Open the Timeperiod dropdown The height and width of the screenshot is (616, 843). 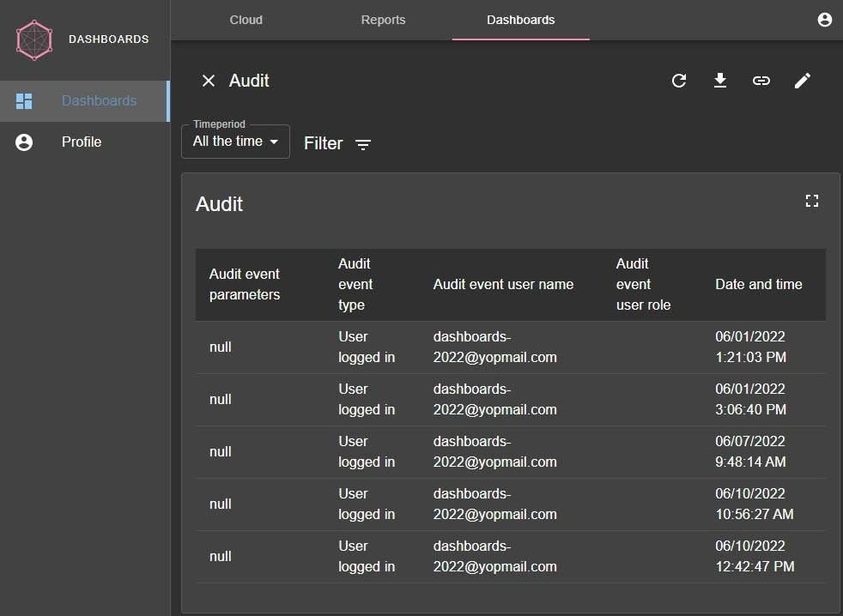pos(235,142)
